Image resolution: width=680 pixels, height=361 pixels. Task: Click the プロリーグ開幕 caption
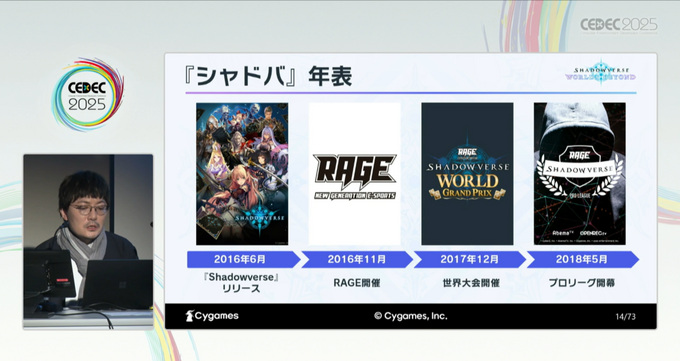(x=582, y=283)
